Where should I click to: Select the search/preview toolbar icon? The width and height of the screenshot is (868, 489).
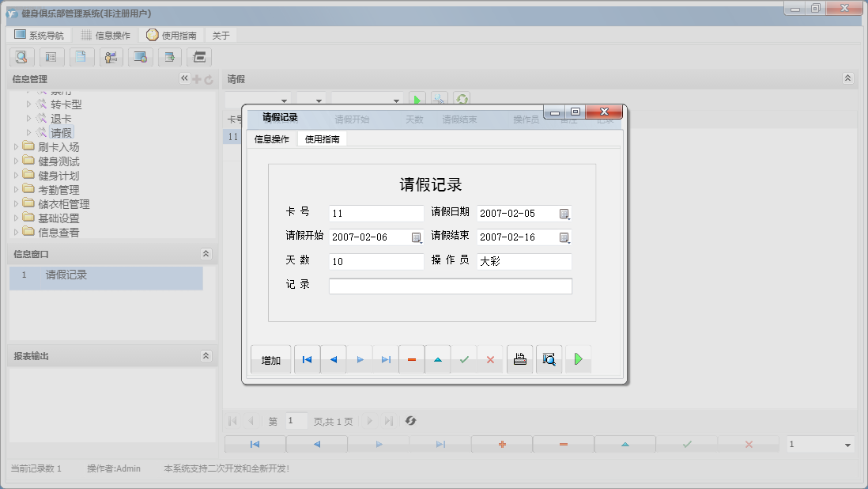[21, 57]
